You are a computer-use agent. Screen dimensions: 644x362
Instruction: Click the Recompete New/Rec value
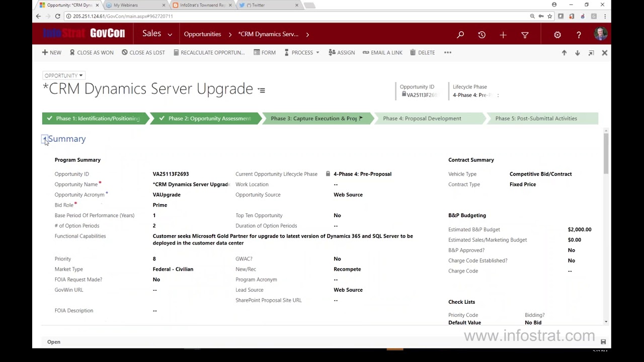coord(347,269)
